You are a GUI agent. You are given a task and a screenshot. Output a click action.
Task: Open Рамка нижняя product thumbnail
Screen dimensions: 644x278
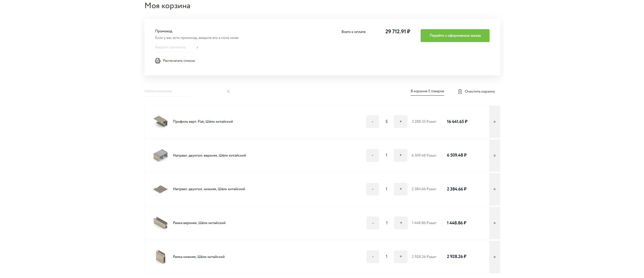[160, 257]
